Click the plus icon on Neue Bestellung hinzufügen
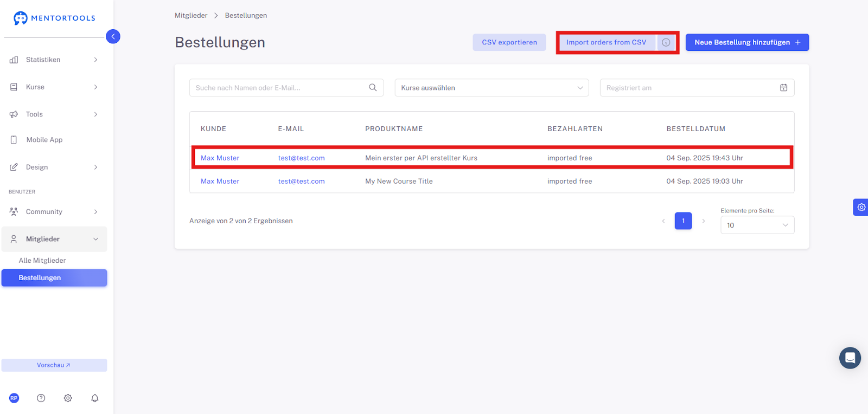Image resolution: width=868 pixels, height=414 pixels. [x=797, y=42]
